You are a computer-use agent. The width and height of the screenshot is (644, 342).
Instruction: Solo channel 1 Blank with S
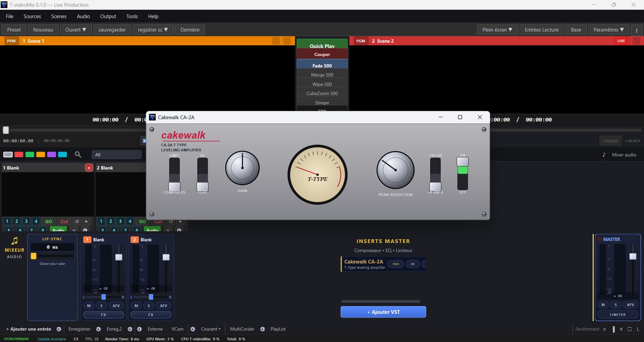click(x=101, y=306)
